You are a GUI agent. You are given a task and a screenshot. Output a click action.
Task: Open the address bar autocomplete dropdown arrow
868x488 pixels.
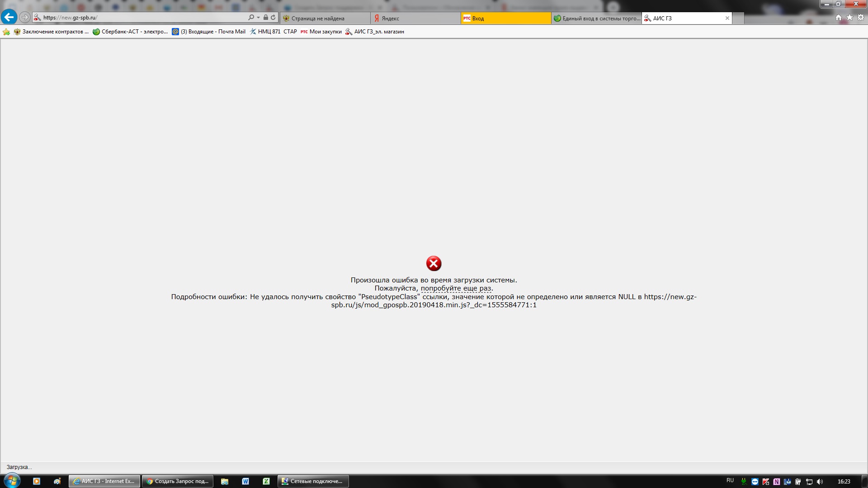coord(258,18)
